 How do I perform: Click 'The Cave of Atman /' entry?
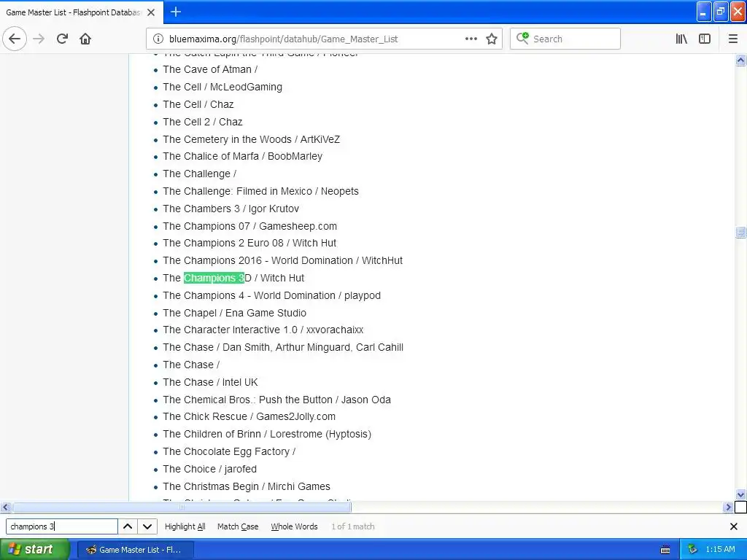[210, 69]
